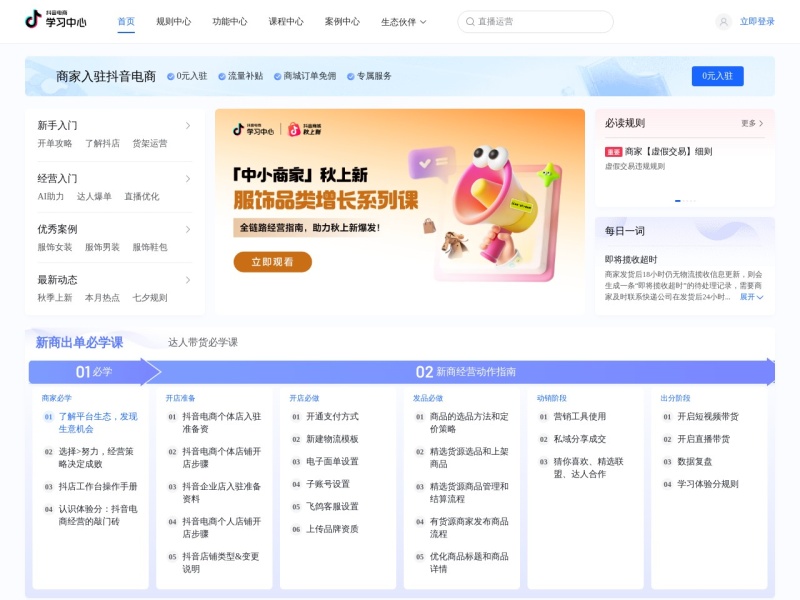
Task: Click the 0元入驻 checkmark badge icon
Action: pos(170,77)
